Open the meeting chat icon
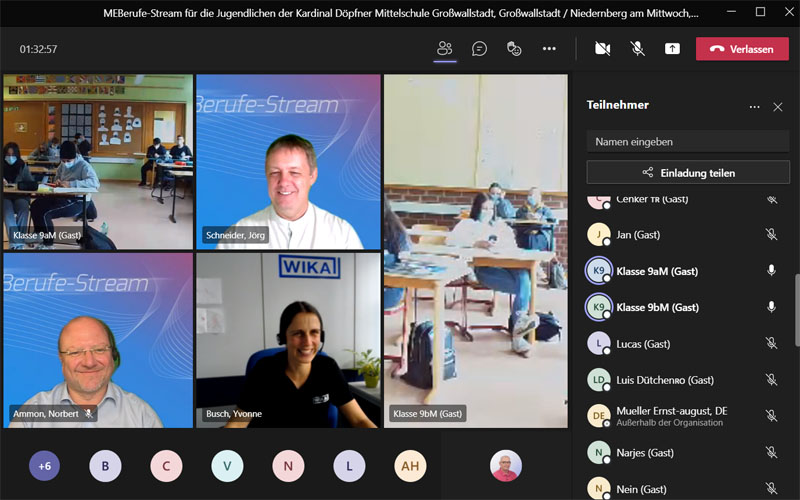The height and width of the screenshot is (500, 800). (x=480, y=48)
